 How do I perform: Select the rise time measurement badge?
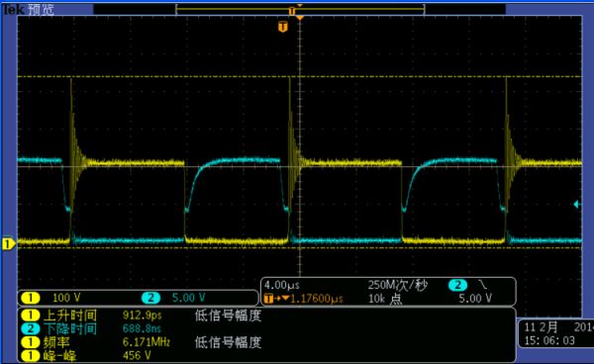click(31, 315)
